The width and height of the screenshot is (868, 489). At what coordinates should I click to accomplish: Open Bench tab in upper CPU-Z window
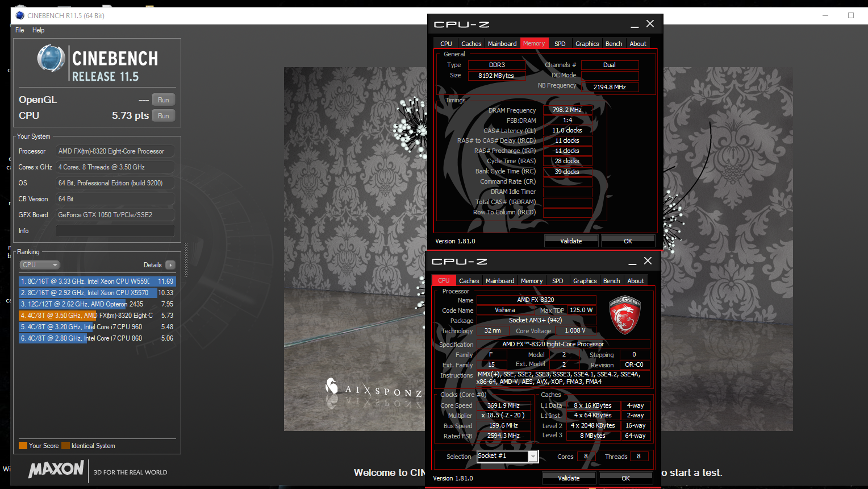click(614, 44)
